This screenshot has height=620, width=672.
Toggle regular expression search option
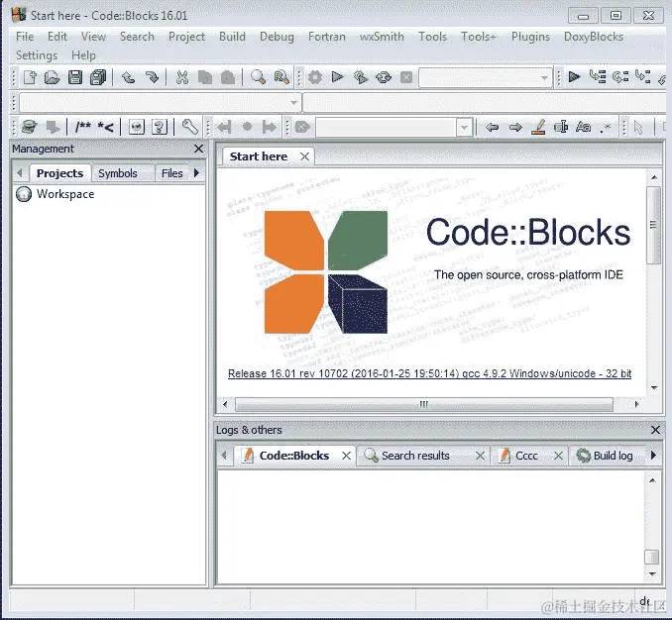click(x=606, y=127)
